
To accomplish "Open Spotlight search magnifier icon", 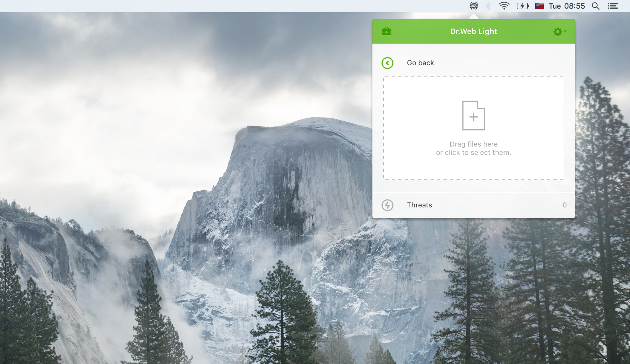I will [x=596, y=6].
